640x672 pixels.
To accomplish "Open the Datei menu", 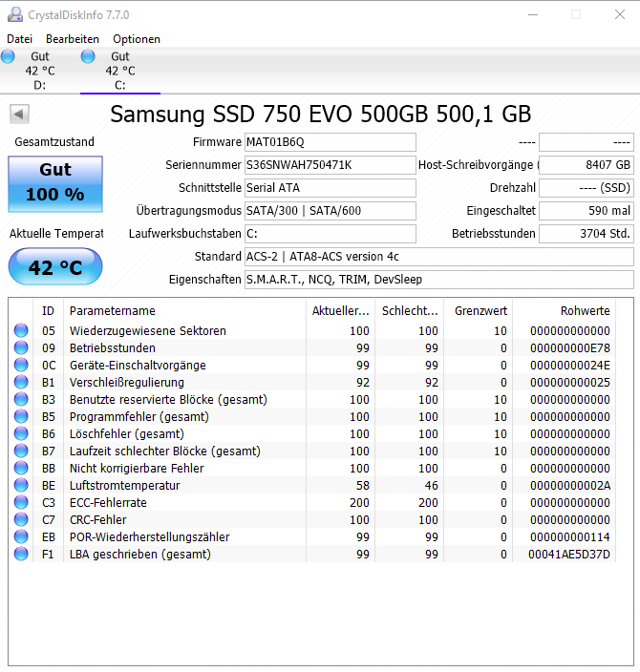I will click(19, 39).
